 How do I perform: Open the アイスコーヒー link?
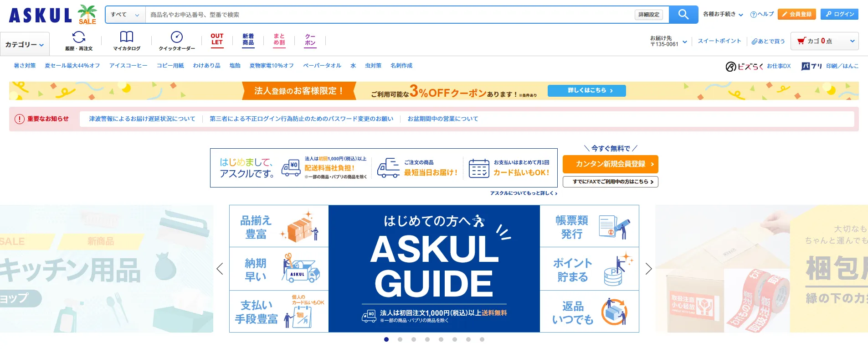tap(128, 66)
